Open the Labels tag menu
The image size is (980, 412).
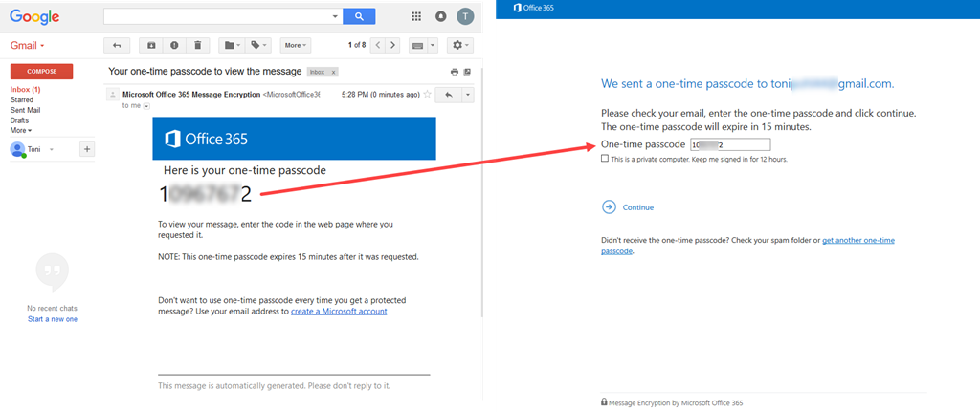tap(258, 45)
